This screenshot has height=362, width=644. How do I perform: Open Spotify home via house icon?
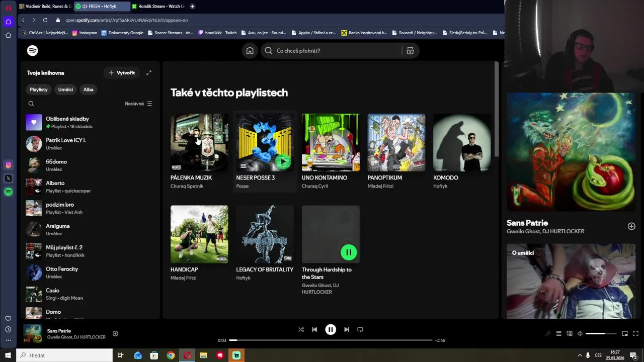click(x=250, y=51)
